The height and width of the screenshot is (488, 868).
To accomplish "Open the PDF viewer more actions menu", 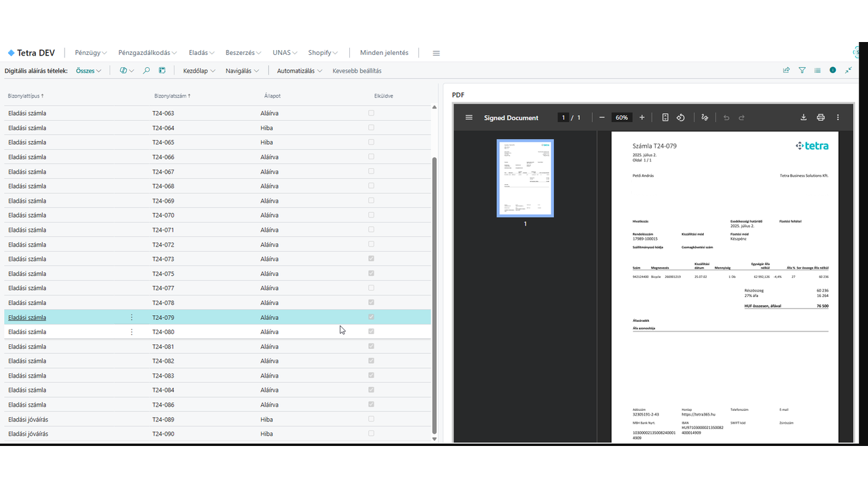I will 838,117.
